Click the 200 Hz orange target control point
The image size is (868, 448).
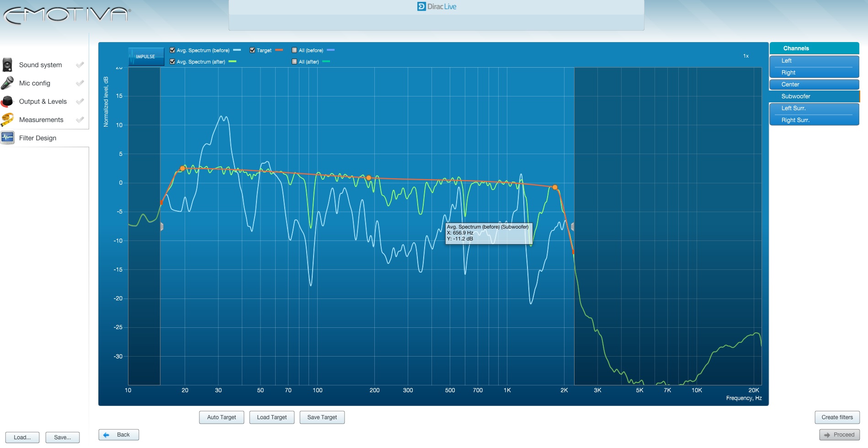[368, 178]
